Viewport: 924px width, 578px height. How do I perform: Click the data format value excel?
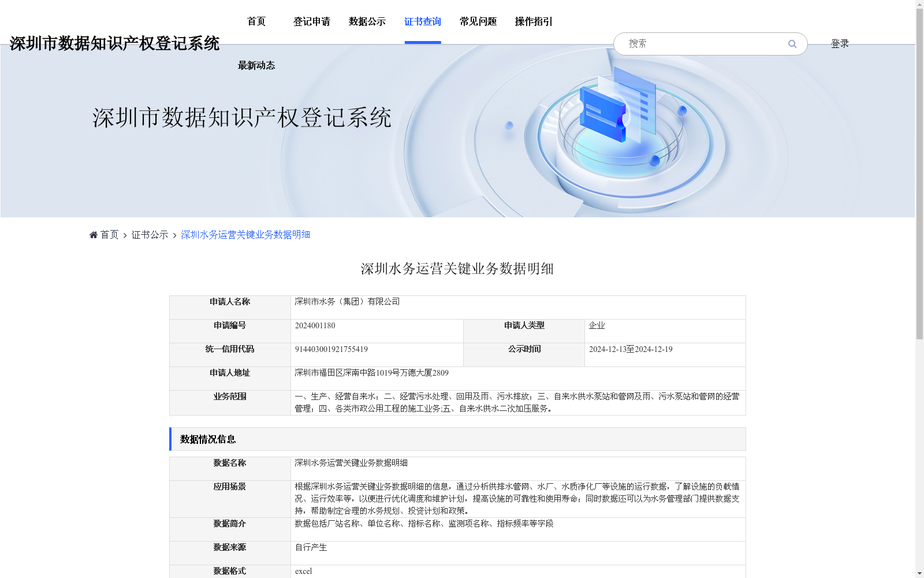[303, 571]
